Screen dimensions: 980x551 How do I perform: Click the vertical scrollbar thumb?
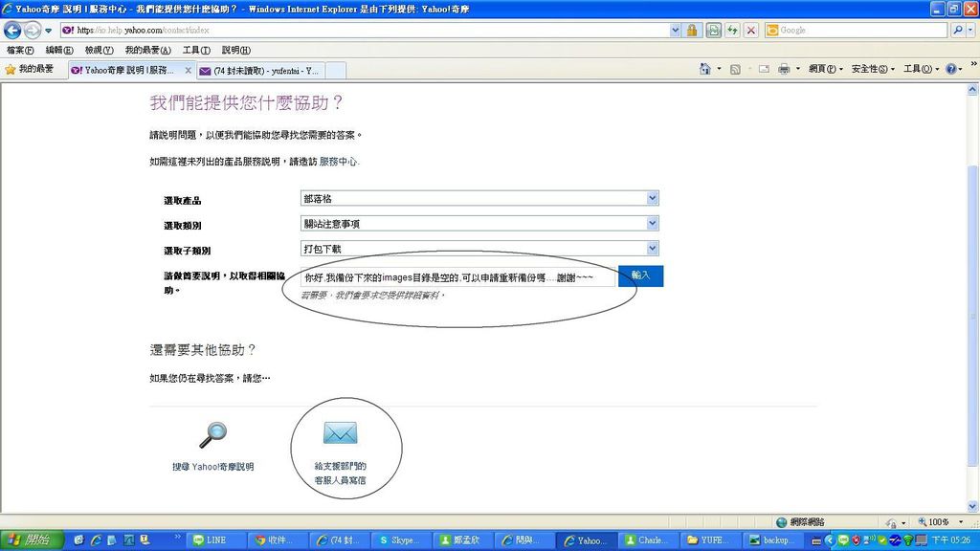972,316
